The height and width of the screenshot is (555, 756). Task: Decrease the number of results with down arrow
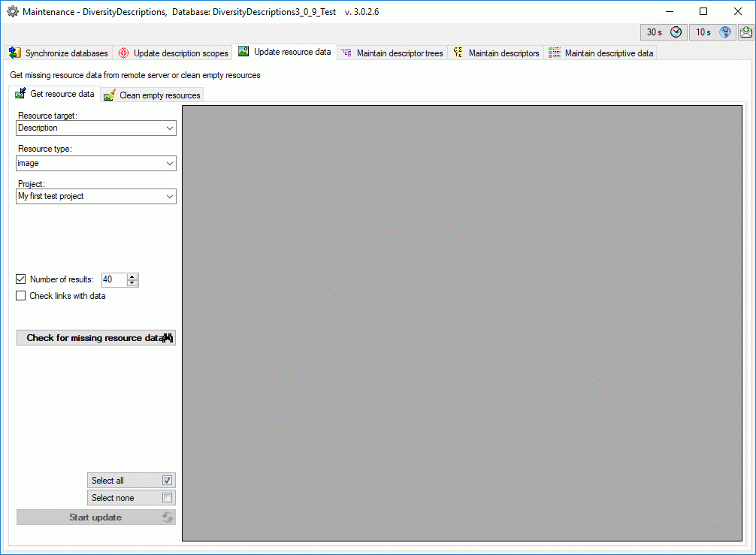(x=132, y=283)
